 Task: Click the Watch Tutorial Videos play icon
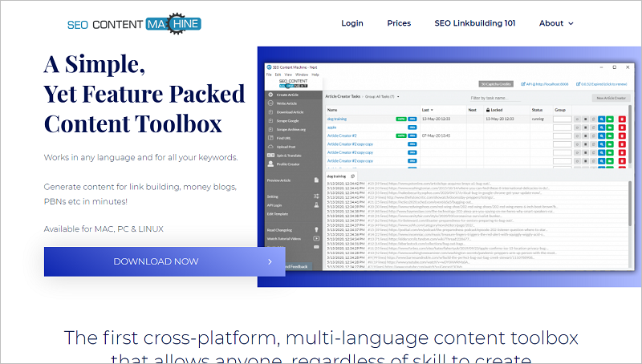(316, 238)
